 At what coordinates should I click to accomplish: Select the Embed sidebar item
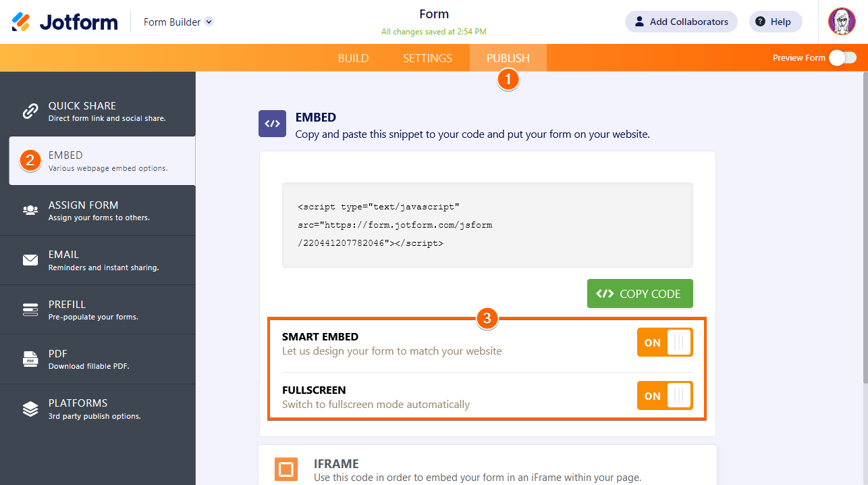click(x=102, y=161)
